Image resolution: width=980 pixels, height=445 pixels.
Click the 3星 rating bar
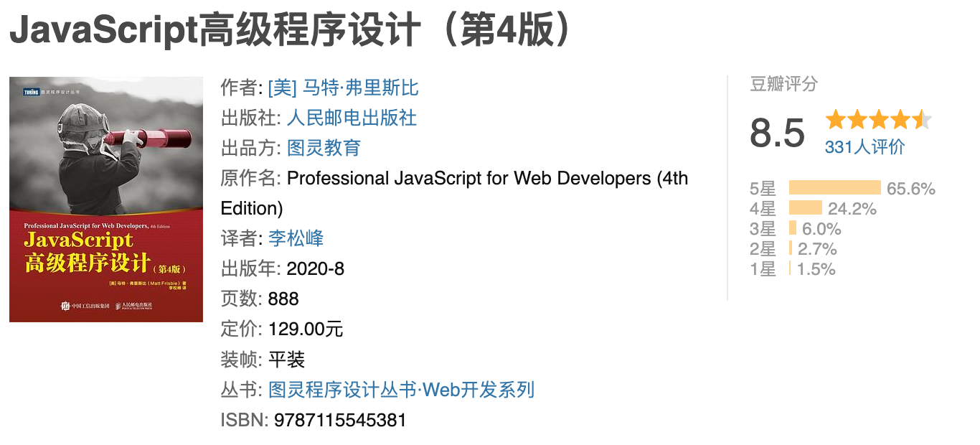point(793,228)
